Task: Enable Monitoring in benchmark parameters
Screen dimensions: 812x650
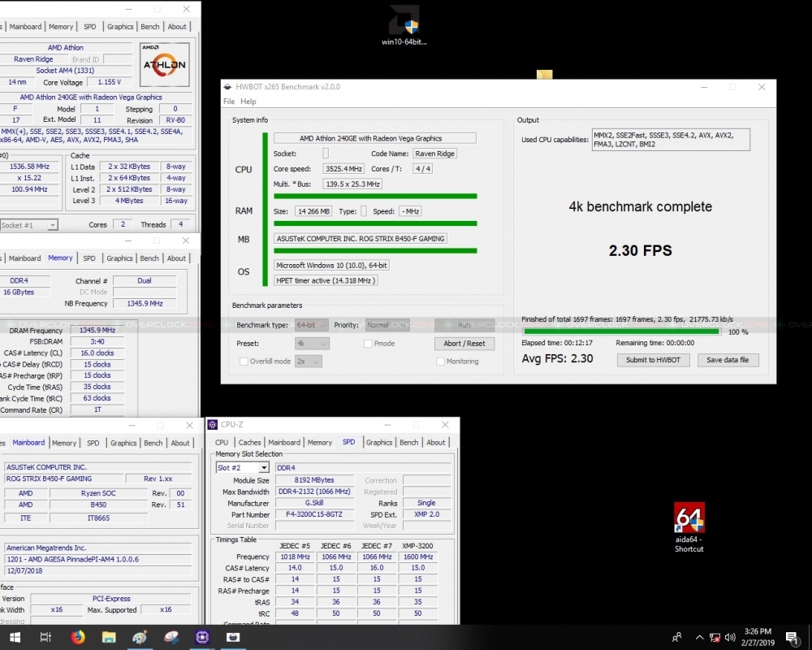Action: (439, 362)
